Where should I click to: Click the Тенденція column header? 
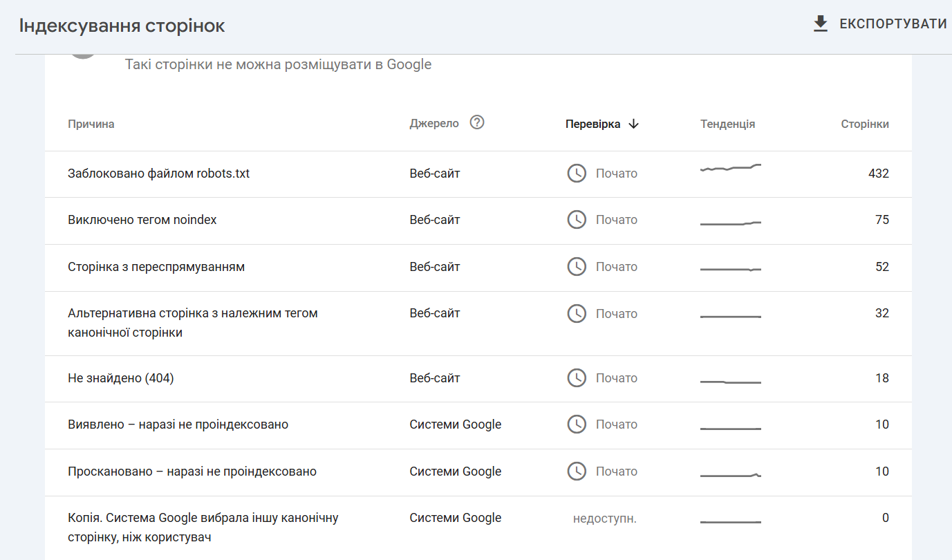point(727,124)
